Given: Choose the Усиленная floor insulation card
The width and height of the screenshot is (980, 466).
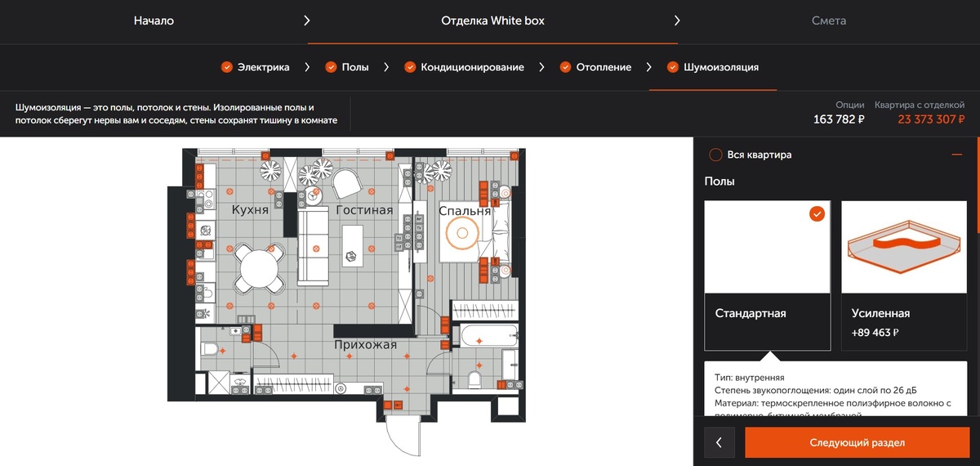Looking at the screenshot, I should coord(904,276).
